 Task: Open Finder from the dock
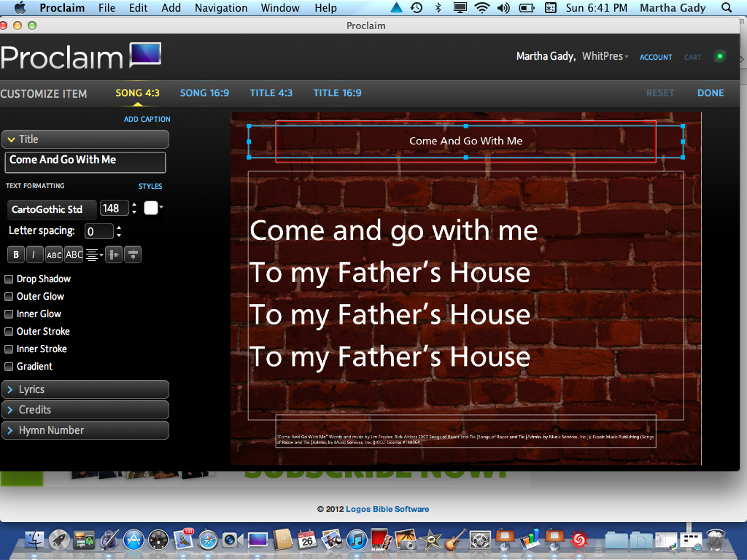tap(34, 540)
